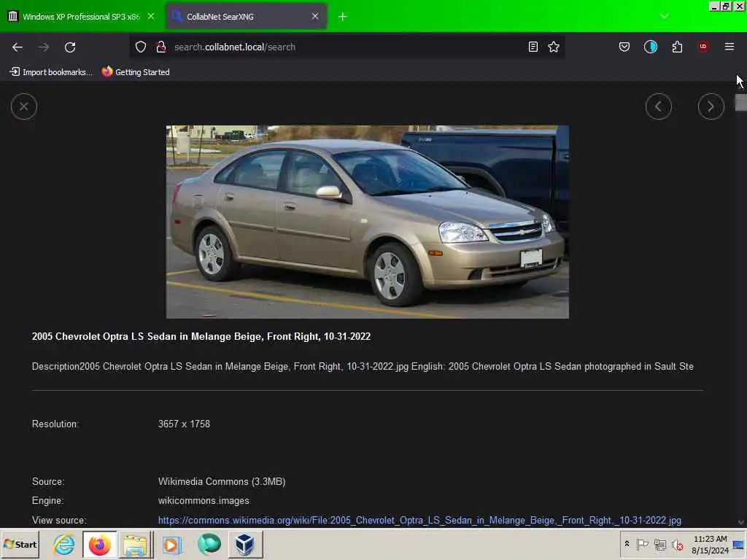Launch the media player taskbar icon
Screen dimensions: 747x560
(x=171, y=544)
